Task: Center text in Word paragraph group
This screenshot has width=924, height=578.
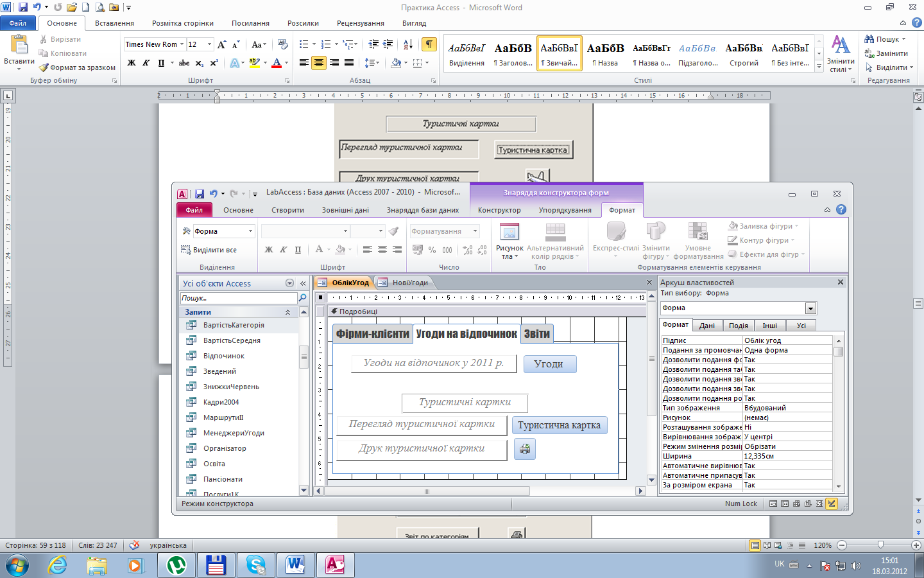Action: 319,63
